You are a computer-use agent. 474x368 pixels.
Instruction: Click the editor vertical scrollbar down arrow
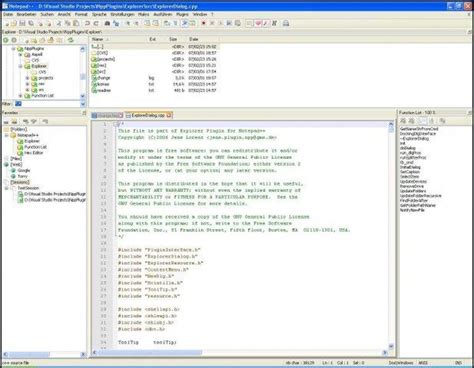pyautogui.click(x=391, y=347)
